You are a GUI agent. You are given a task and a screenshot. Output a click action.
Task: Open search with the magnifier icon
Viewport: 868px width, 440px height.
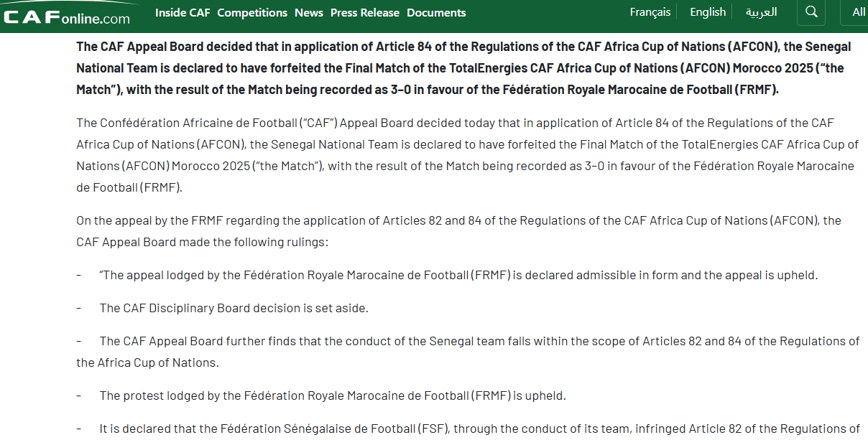(811, 12)
